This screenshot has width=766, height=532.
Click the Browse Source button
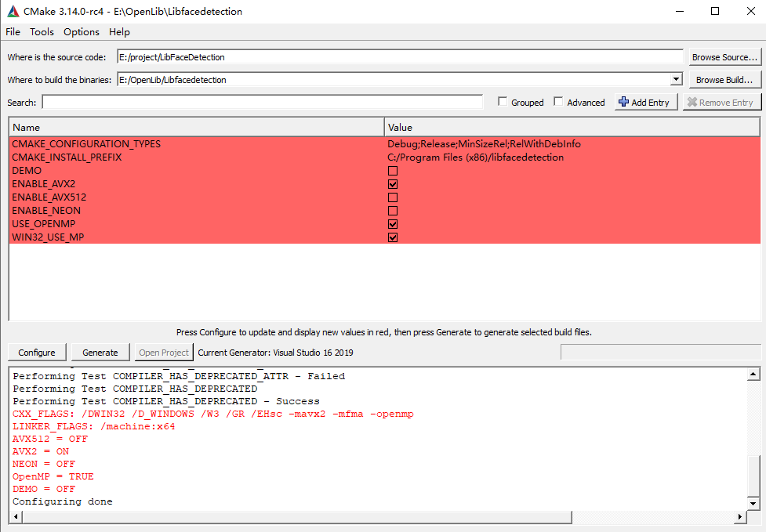pos(724,57)
